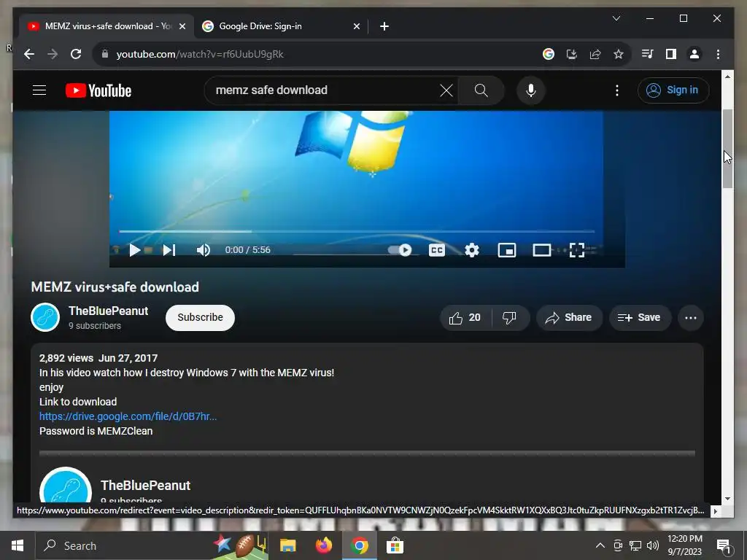Open Chrome three-dot menu

[x=718, y=54]
